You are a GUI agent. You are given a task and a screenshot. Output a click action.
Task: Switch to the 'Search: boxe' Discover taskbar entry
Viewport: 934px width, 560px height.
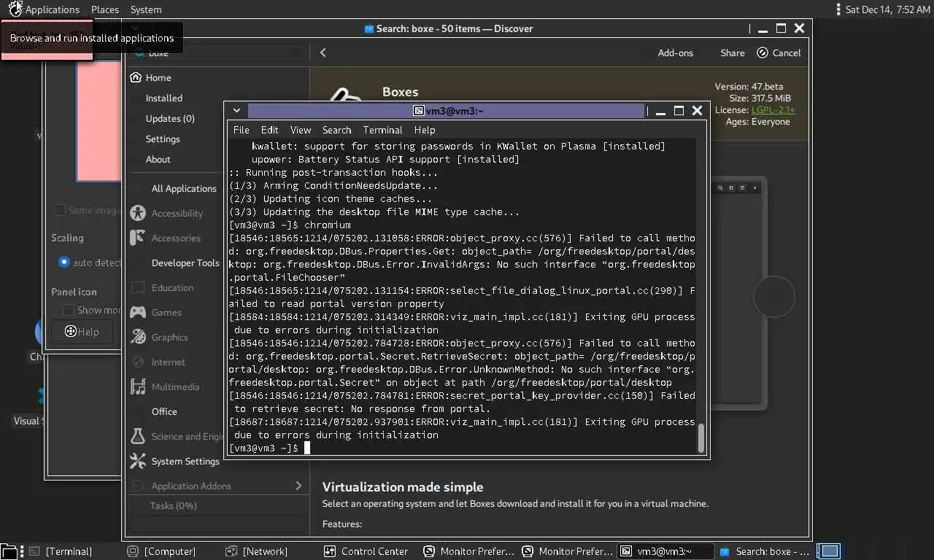pos(764,551)
